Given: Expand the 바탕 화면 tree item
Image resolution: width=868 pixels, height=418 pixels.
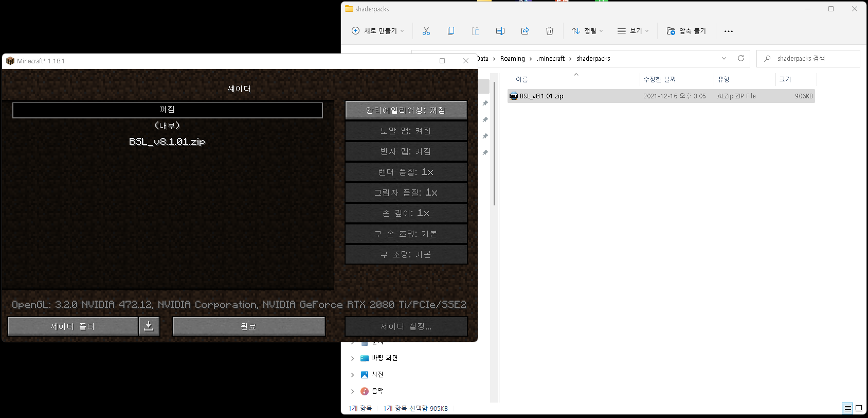Looking at the screenshot, I should [x=352, y=358].
